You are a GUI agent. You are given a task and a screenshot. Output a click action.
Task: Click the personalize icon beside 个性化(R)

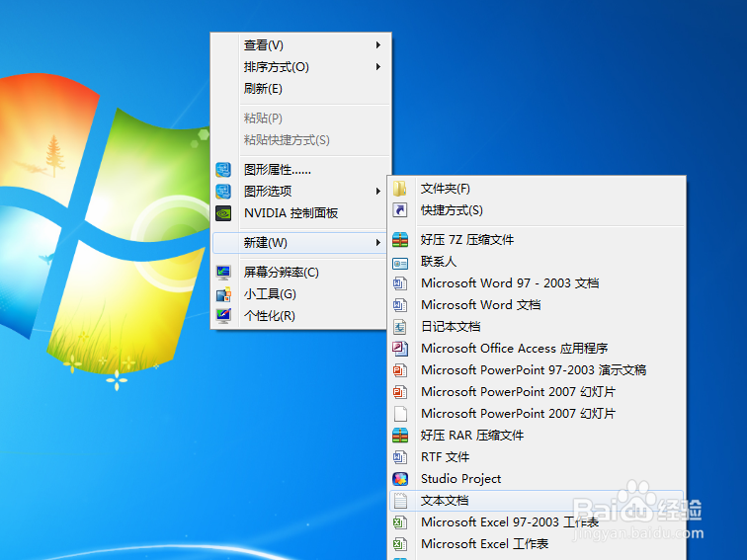point(223,316)
